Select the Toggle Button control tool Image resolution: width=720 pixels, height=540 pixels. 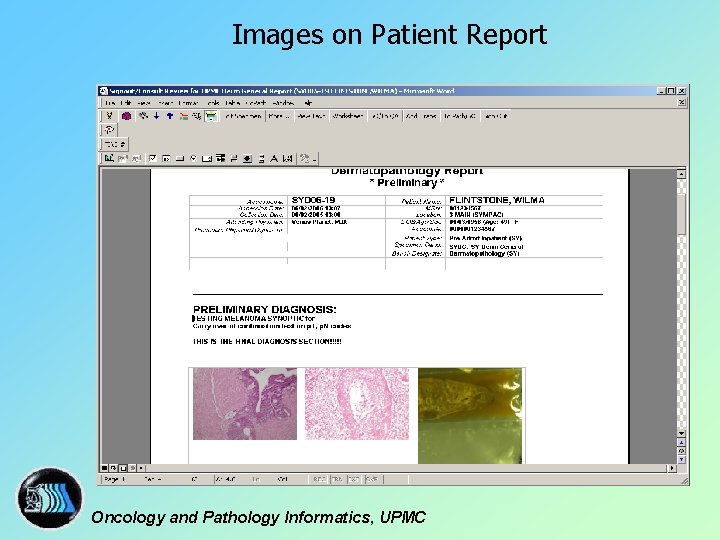click(234, 158)
